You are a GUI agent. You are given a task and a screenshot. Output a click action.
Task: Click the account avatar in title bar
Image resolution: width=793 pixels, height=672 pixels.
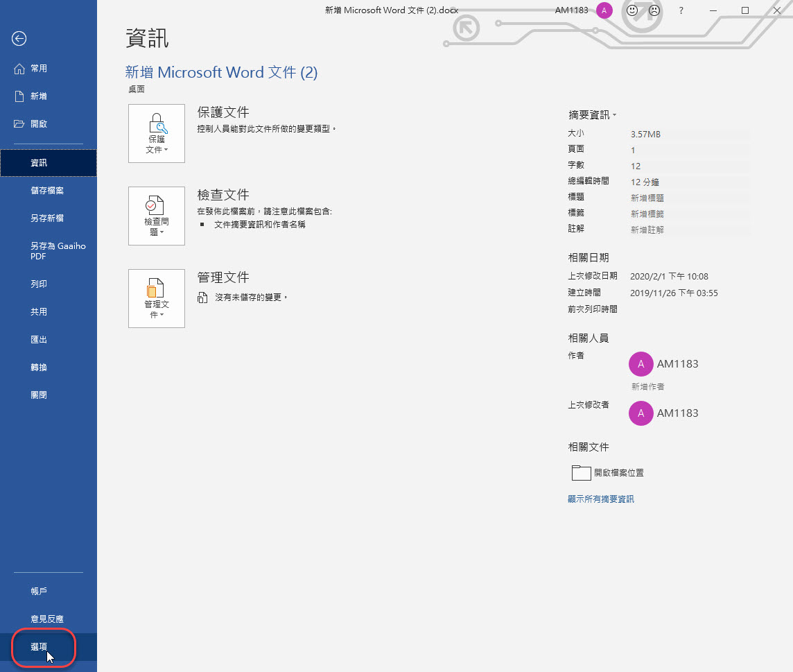tap(604, 10)
